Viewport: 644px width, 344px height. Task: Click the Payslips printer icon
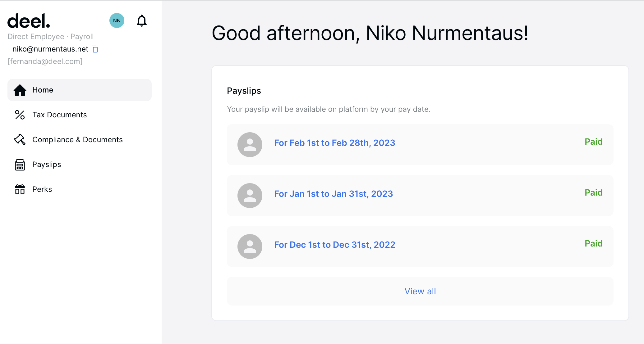pyautogui.click(x=20, y=165)
